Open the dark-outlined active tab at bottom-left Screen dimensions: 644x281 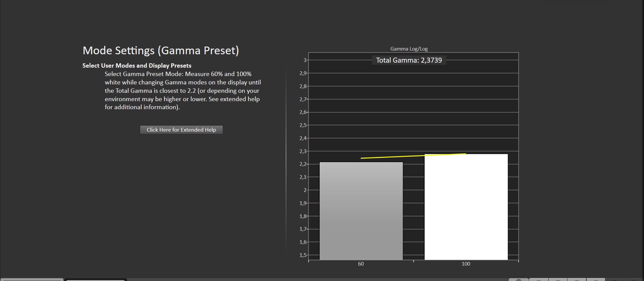tap(96, 279)
